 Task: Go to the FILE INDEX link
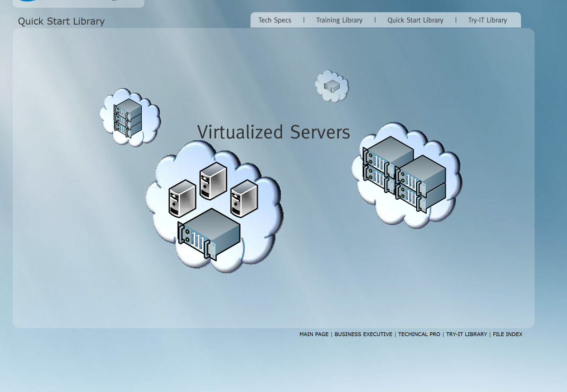(x=507, y=334)
